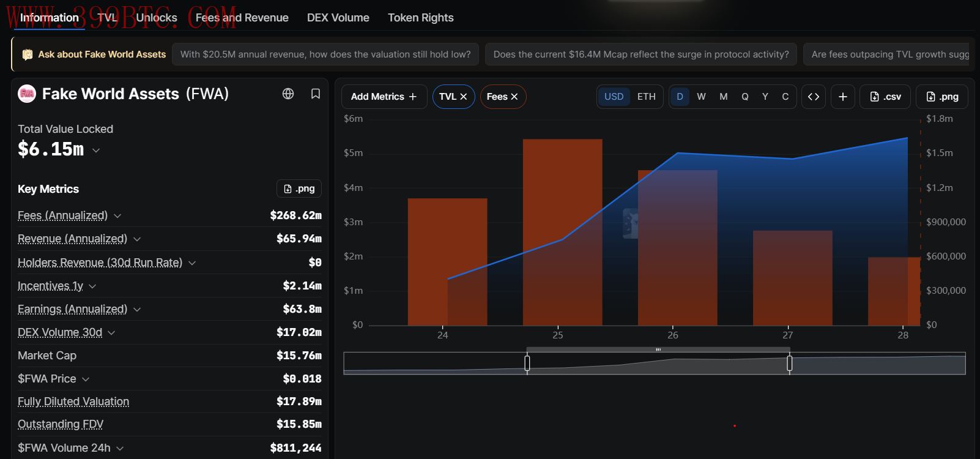Open the website globe icon
Screen dimensions: 980x459
point(288,94)
